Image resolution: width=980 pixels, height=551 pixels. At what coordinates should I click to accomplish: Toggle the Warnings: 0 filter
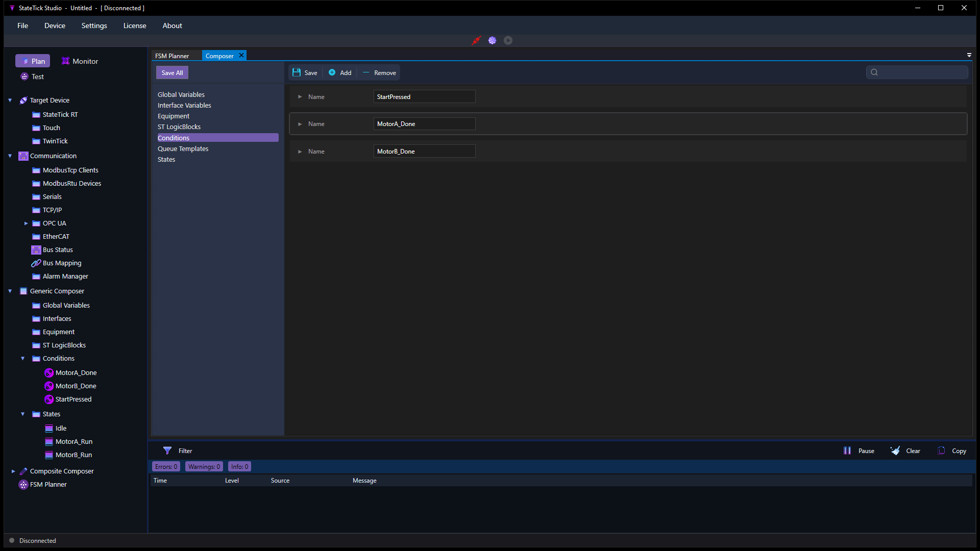click(x=204, y=467)
